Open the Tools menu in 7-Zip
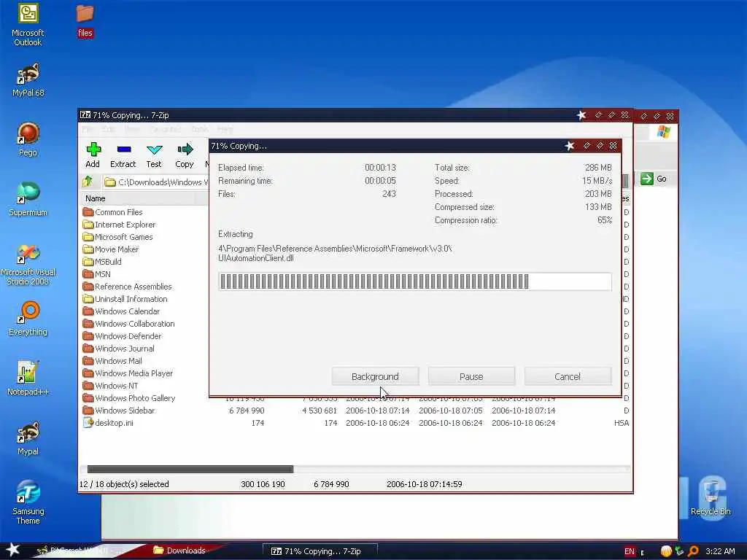Image resolution: width=747 pixels, height=560 pixels. (x=200, y=129)
